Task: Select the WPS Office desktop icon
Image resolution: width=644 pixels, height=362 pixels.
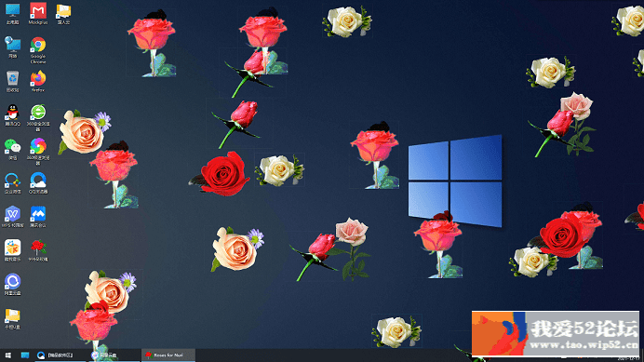Action: (12, 217)
